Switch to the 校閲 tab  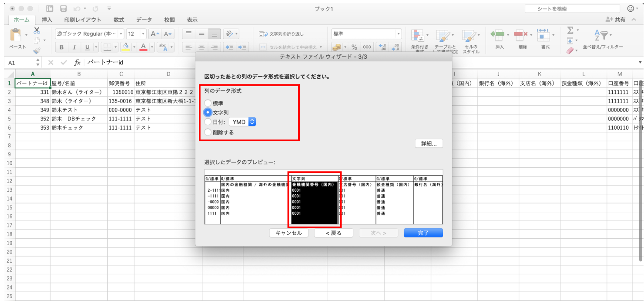coord(169,20)
